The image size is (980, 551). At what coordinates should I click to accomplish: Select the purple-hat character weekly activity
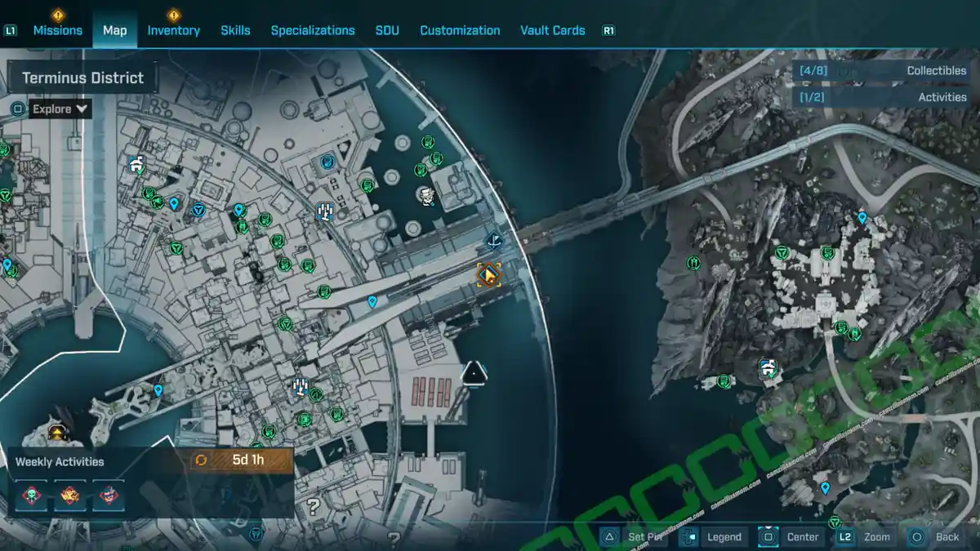click(x=109, y=495)
